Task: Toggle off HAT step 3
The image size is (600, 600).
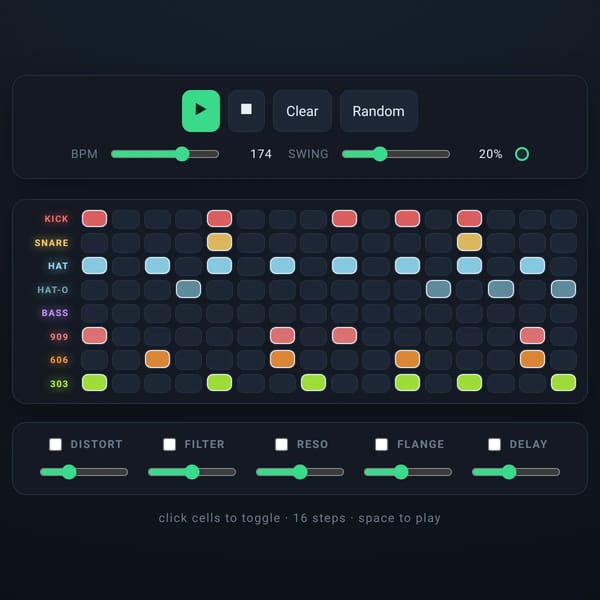Action: coord(157,266)
